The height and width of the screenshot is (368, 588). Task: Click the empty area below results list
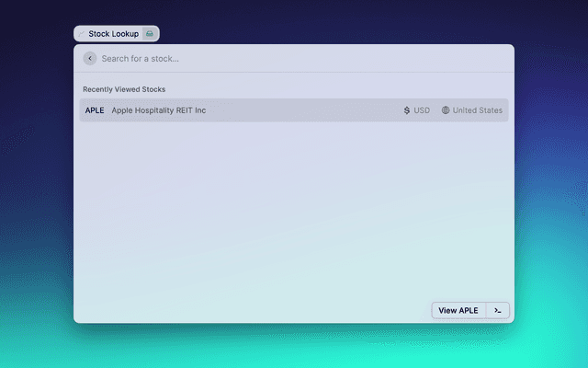pos(294,212)
